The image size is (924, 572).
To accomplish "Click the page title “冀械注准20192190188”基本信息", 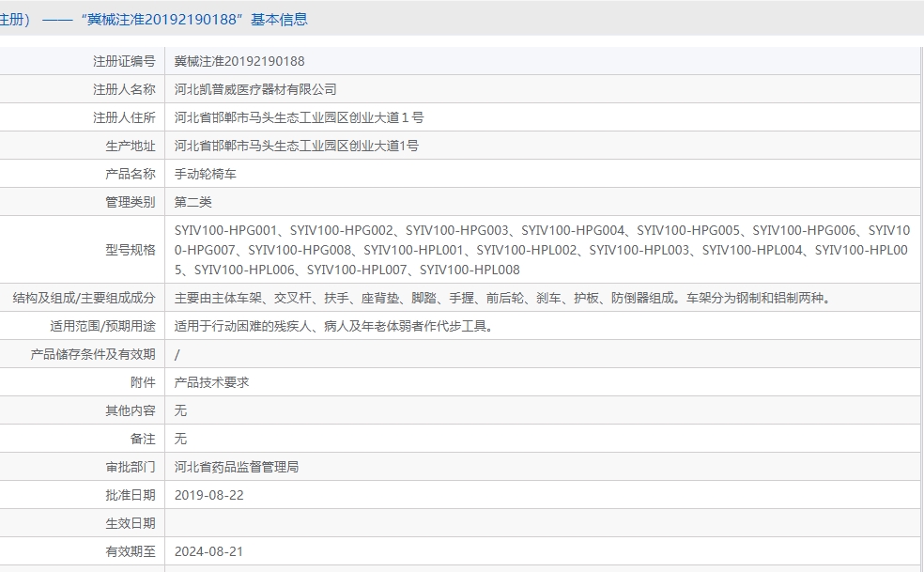I will coord(194,20).
